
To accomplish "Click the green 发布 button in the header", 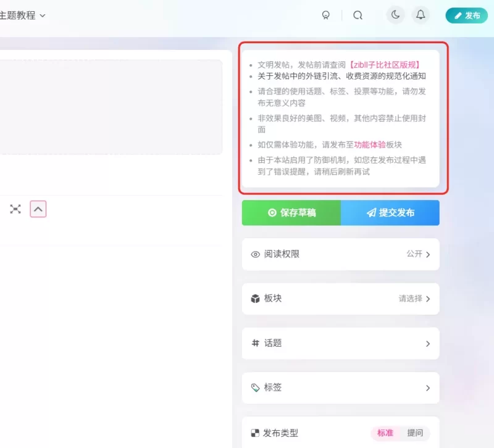I will [467, 15].
